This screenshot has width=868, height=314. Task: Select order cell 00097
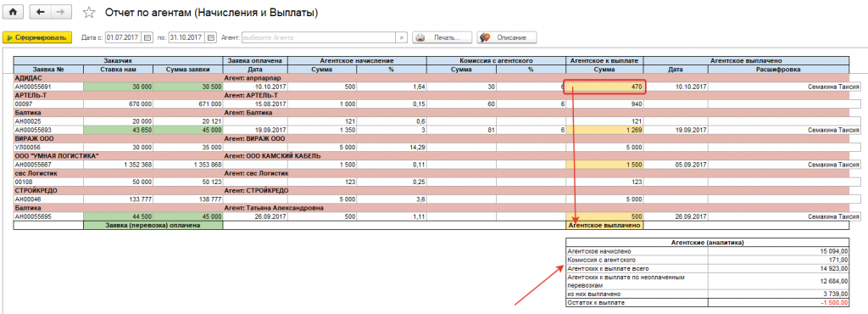click(x=48, y=104)
